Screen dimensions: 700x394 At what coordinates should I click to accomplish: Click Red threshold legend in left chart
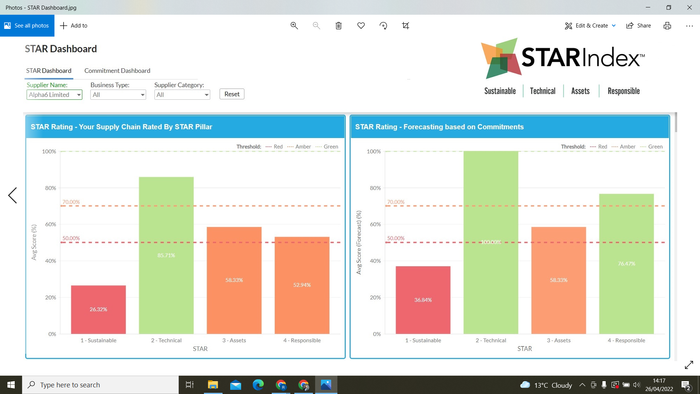pyautogui.click(x=274, y=146)
